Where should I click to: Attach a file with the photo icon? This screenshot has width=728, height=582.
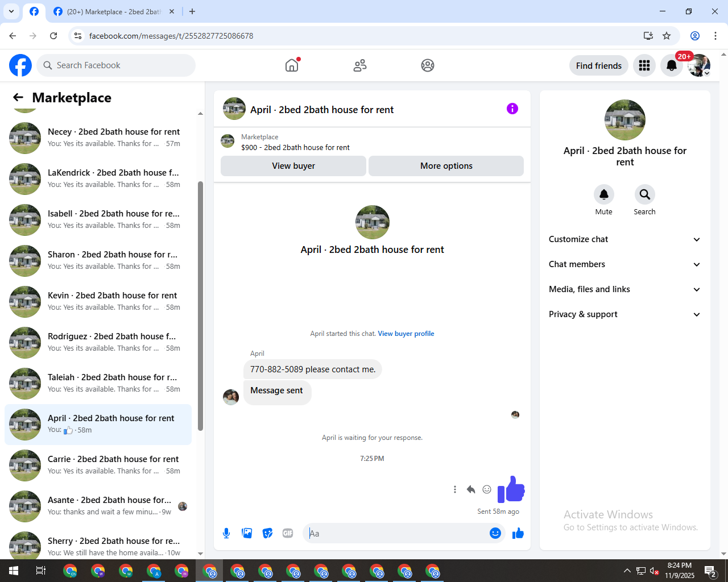click(x=247, y=533)
